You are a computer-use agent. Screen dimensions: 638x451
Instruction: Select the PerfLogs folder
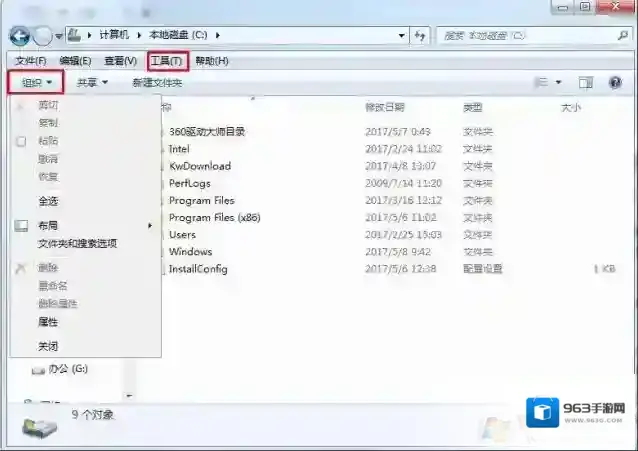190,183
